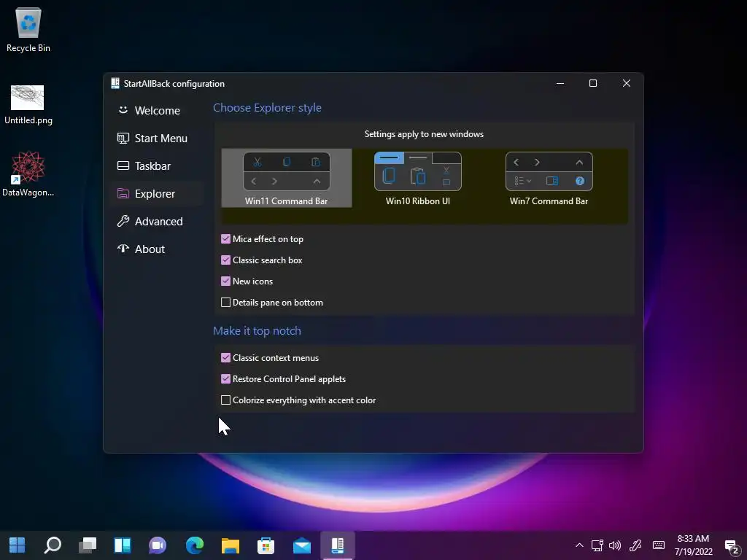Enable Details pane on bottom

click(226, 303)
